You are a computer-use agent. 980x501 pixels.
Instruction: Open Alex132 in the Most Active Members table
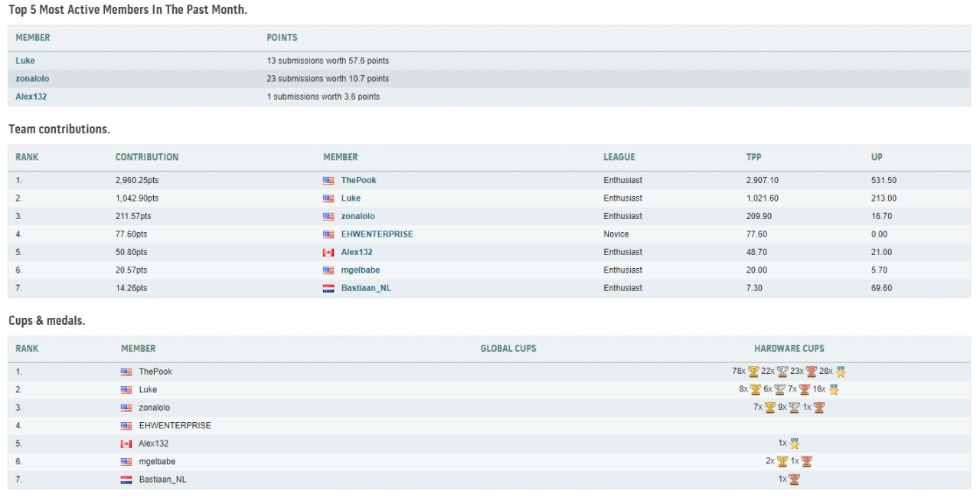(31, 97)
